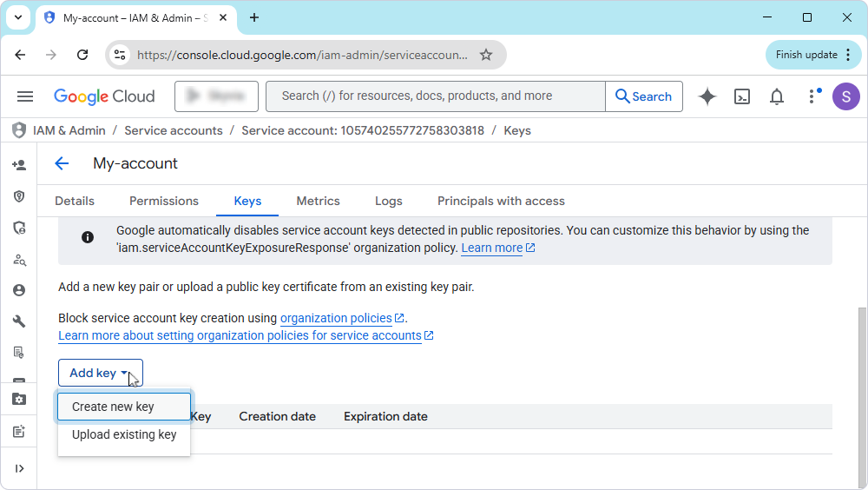Open the three-dot settings and utilities menu
The width and height of the screenshot is (868, 490).
tap(812, 96)
